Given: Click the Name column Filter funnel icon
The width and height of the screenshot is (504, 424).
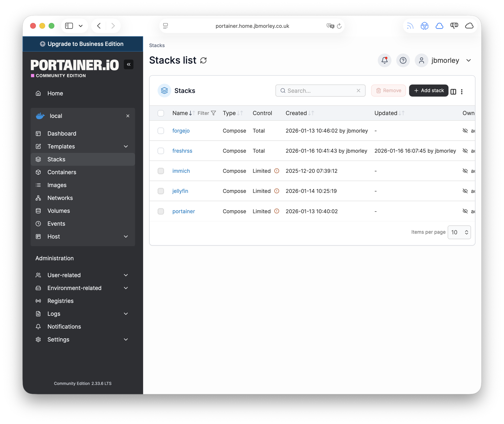Looking at the screenshot, I should pyautogui.click(x=214, y=113).
